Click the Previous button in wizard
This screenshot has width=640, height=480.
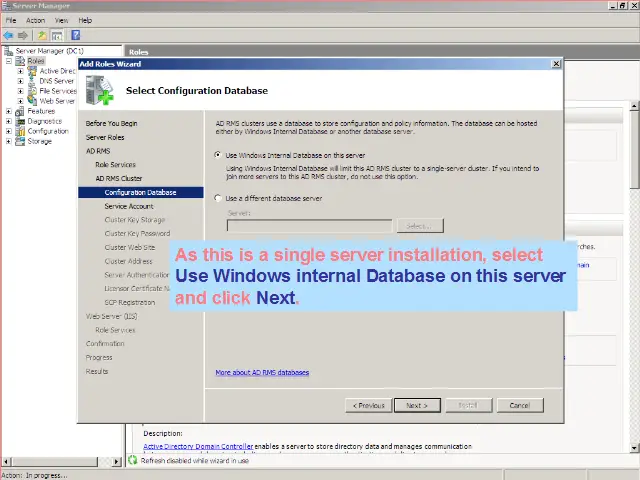tap(369, 405)
